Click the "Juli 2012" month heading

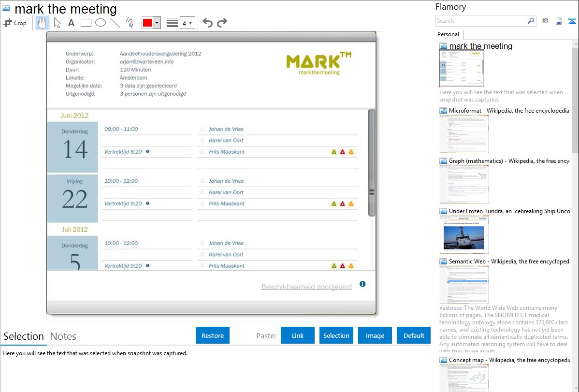click(x=74, y=230)
